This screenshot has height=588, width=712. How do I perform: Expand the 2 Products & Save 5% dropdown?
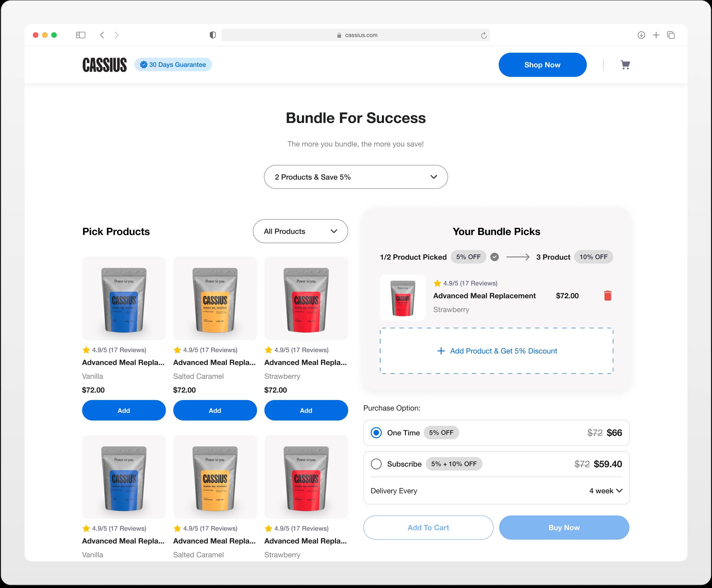point(355,177)
